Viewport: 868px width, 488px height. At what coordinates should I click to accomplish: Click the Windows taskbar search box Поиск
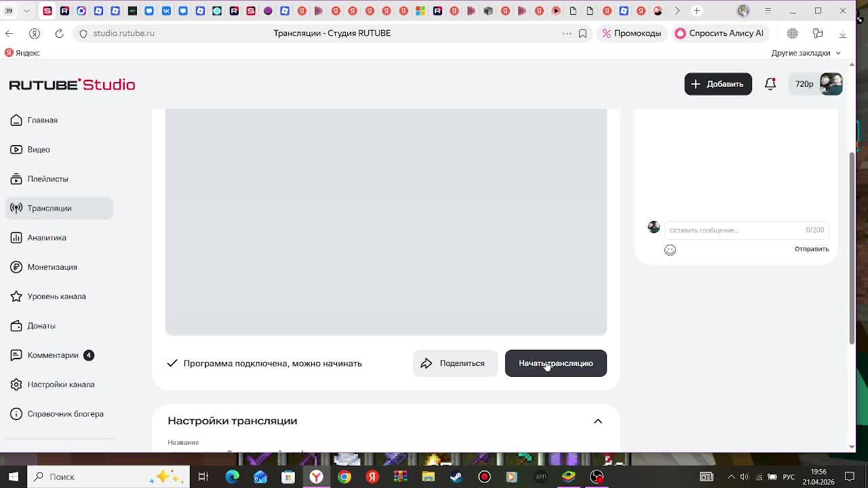pos(108,476)
